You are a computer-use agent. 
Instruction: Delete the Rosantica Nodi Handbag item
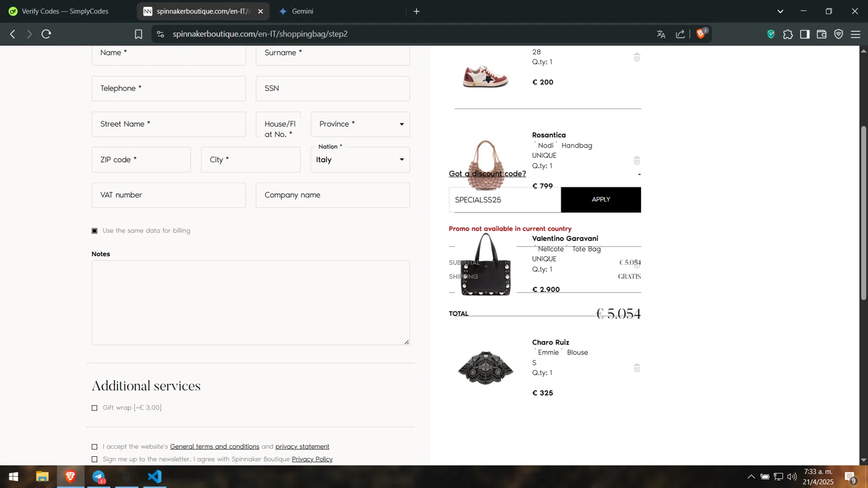pyautogui.click(x=637, y=161)
